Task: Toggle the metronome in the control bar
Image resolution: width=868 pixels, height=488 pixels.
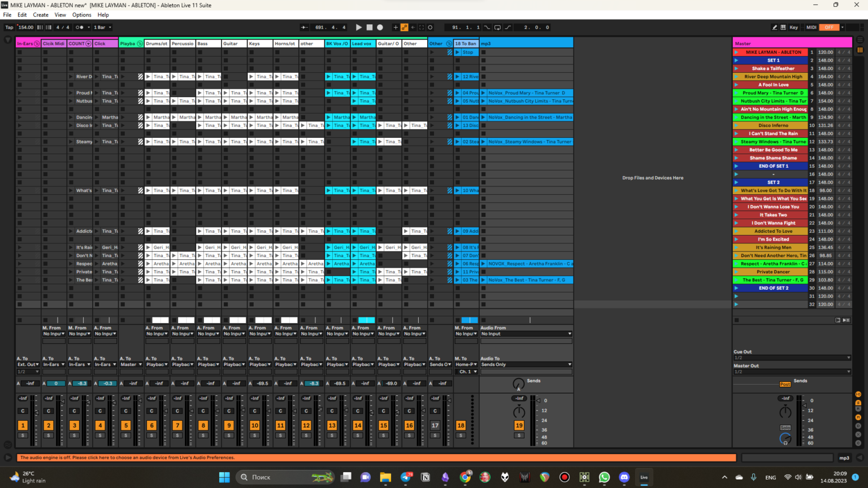Action: 80,27
